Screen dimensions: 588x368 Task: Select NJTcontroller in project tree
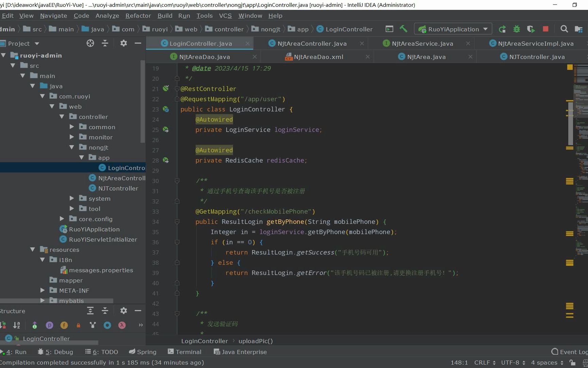[x=118, y=188]
